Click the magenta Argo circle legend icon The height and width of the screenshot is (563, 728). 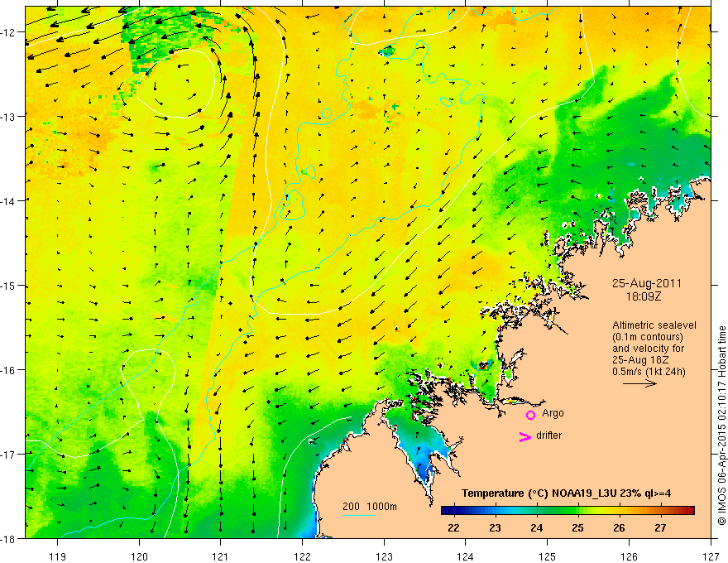pyautogui.click(x=530, y=415)
